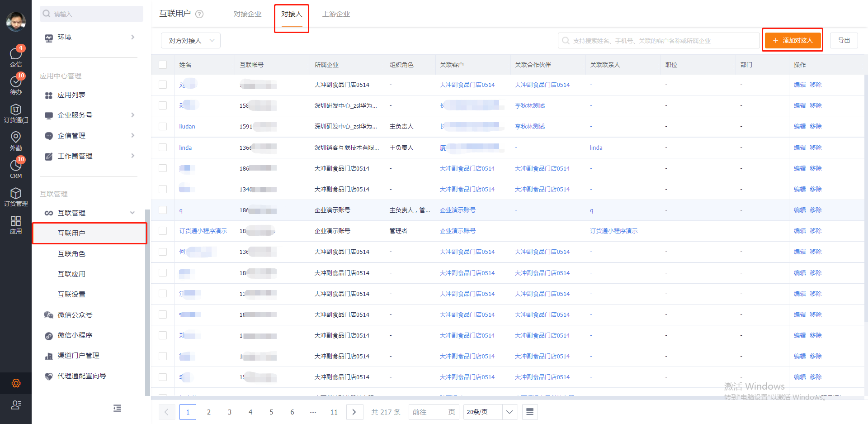Open the 订货通 icon in the dark sidebar
The height and width of the screenshot is (424, 868).
coord(16,110)
